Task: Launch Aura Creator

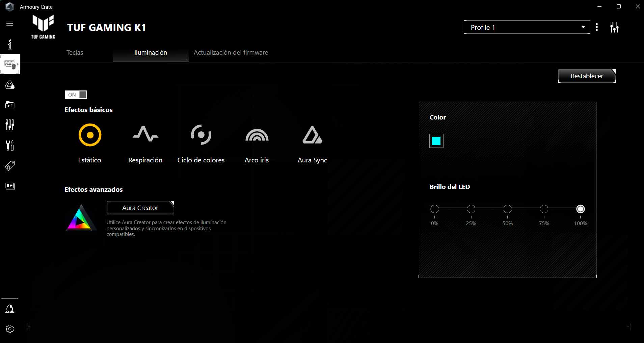Action: (x=140, y=208)
